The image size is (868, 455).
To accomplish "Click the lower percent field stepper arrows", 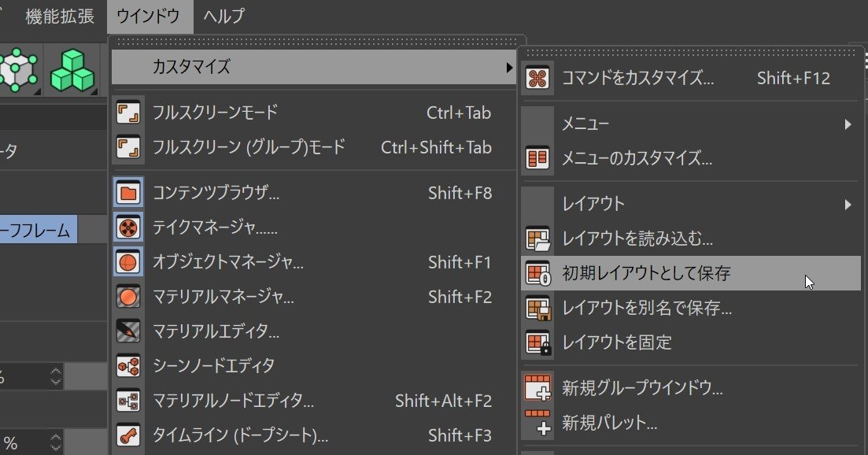I will (x=55, y=442).
